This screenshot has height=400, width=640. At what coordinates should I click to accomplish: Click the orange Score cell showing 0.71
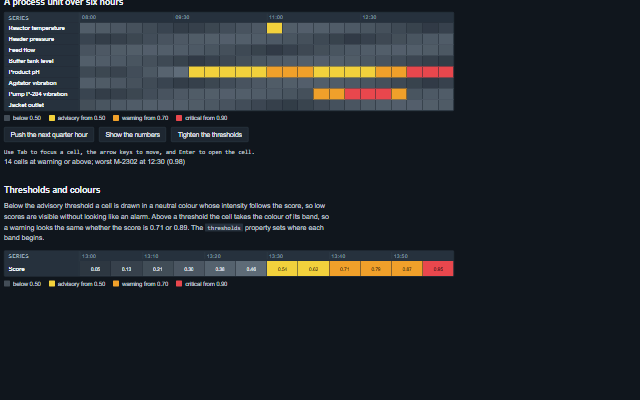[344, 269]
